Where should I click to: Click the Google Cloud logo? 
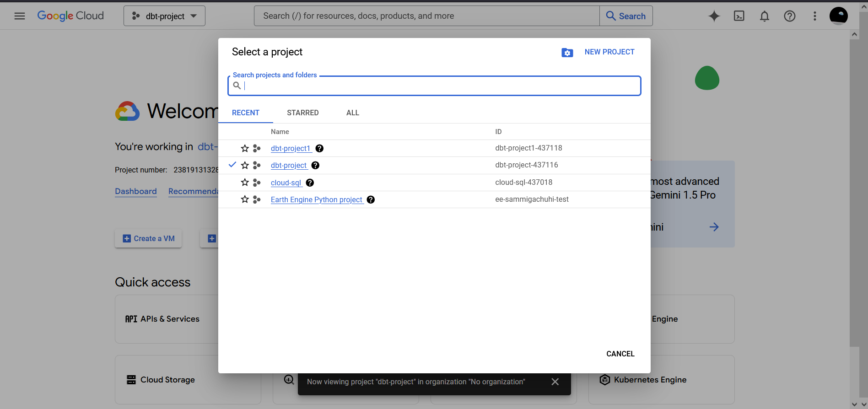click(x=70, y=16)
